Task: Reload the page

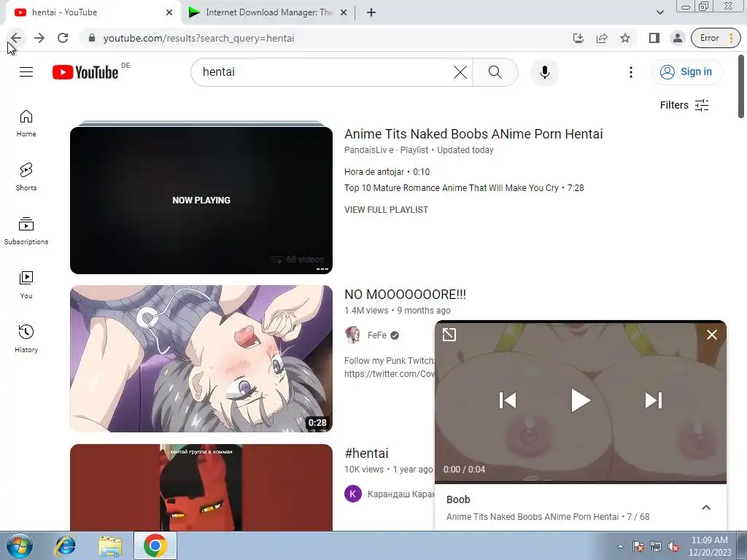Action: pos(63,38)
